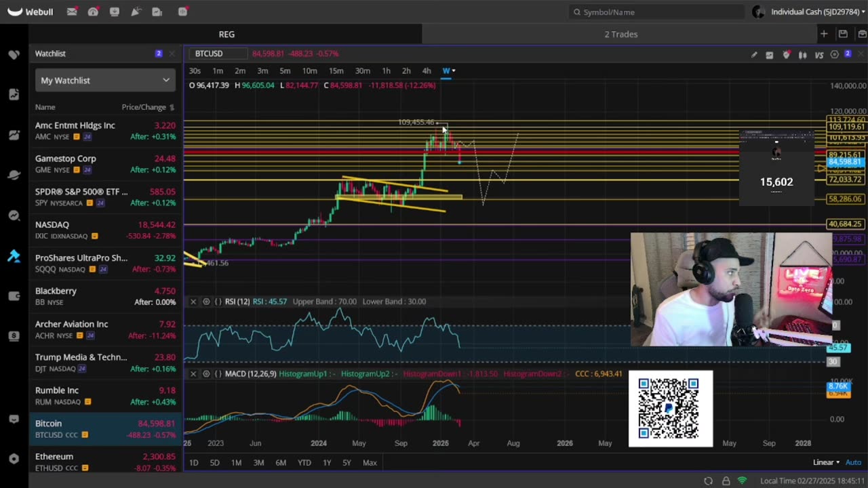The width and height of the screenshot is (868, 488).
Task: Set chart range to 5Y
Action: (x=347, y=462)
